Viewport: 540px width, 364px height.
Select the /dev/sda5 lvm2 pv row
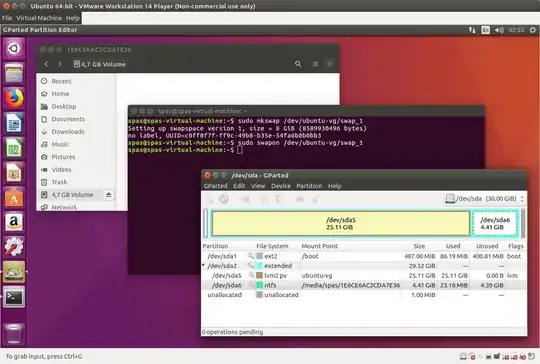click(x=364, y=275)
